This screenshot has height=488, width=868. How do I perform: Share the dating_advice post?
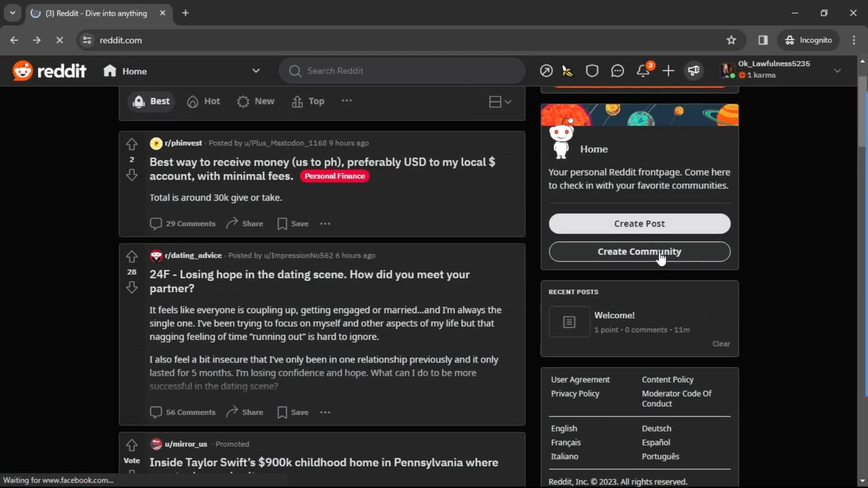[245, 412]
